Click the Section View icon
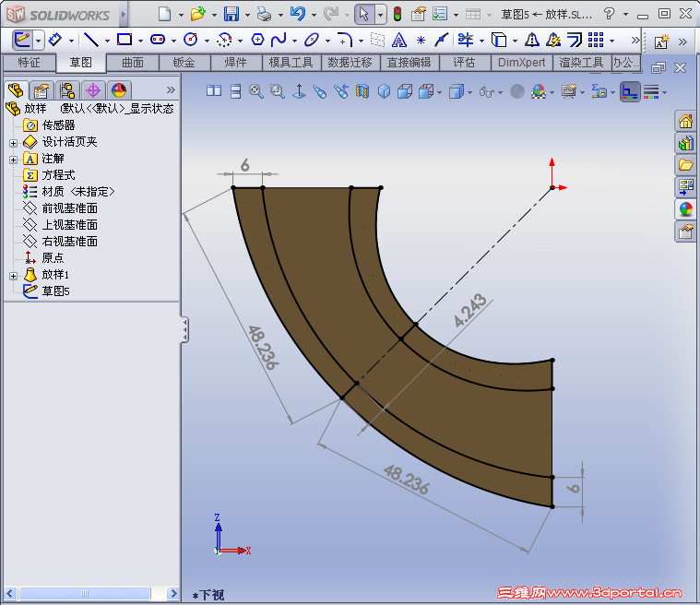Viewport: 700px width, 605px height. pyautogui.click(x=362, y=91)
